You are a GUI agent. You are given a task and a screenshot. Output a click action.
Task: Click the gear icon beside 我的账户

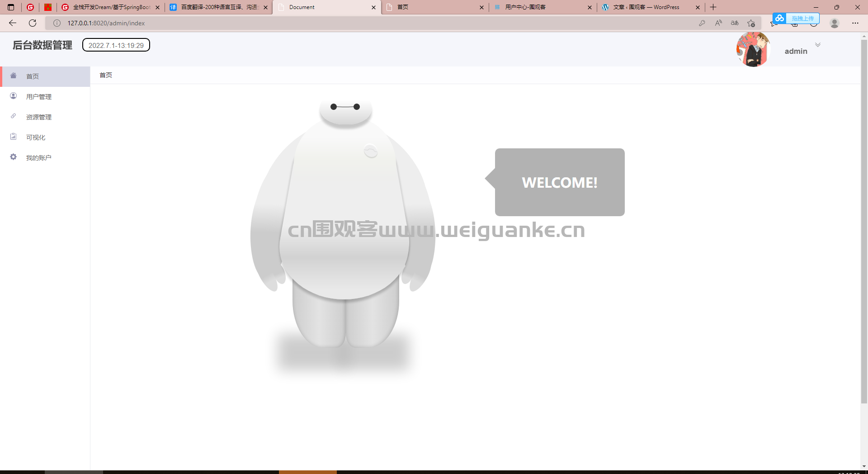point(14,157)
